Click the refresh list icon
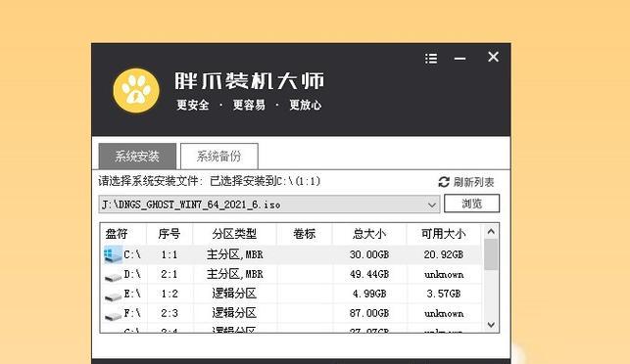The height and width of the screenshot is (364, 630). pyautogui.click(x=444, y=182)
